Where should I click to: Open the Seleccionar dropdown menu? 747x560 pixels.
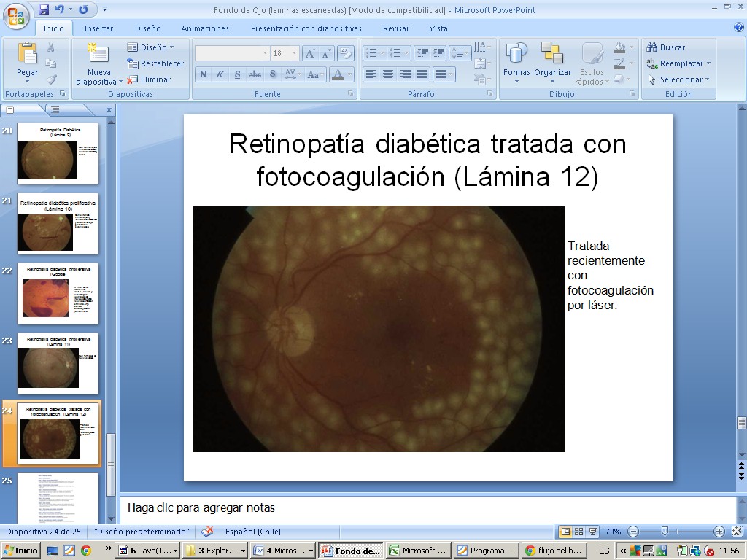678,79
